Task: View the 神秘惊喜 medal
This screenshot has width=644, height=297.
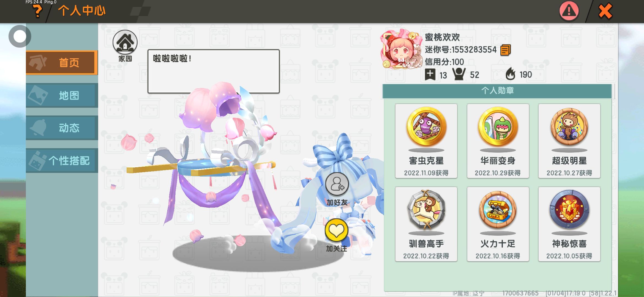Action: tap(569, 224)
